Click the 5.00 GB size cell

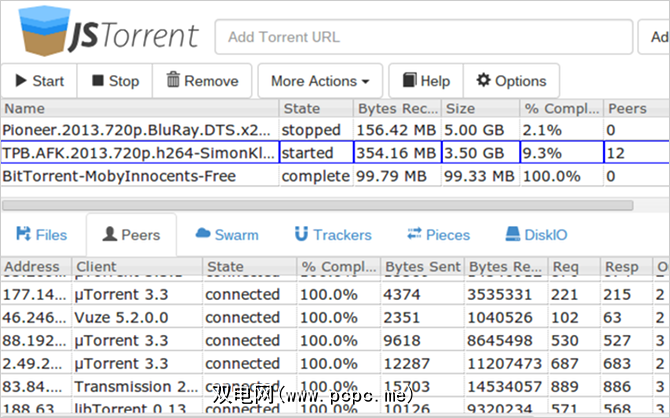481,130
